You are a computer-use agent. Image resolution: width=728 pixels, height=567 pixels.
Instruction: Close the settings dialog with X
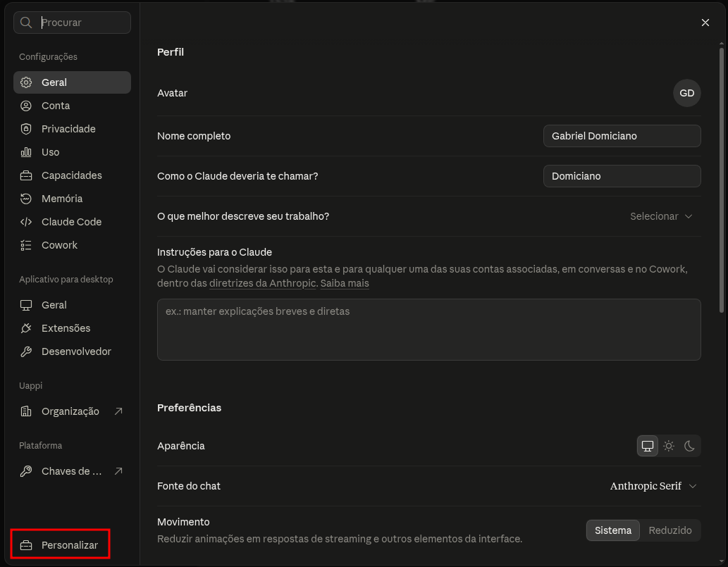pos(705,23)
